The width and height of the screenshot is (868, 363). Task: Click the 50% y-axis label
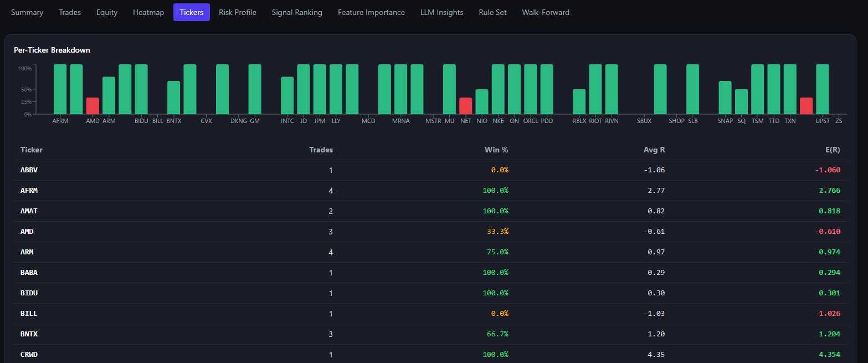point(25,89)
